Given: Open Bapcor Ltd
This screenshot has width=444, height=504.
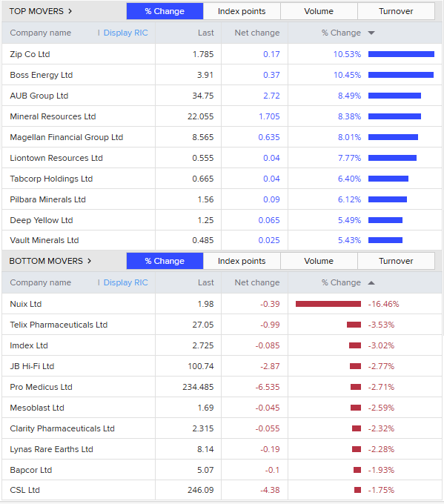Looking at the screenshot, I should [x=31, y=470].
